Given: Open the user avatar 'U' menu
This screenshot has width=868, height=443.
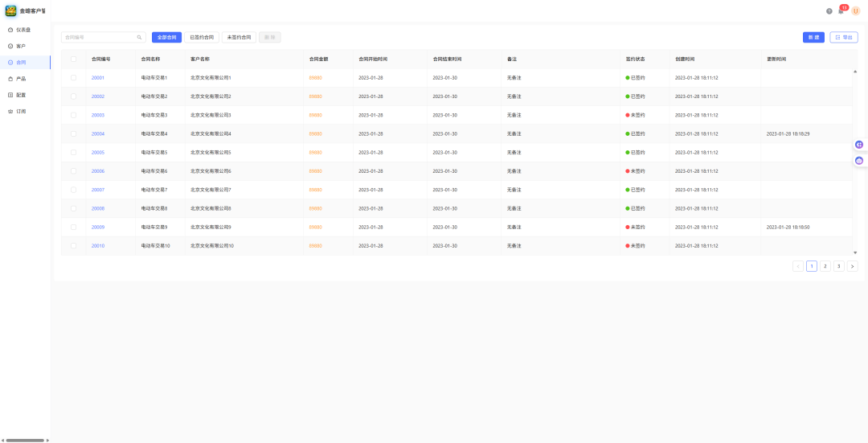Looking at the screenshot, I should pos(856,11).
